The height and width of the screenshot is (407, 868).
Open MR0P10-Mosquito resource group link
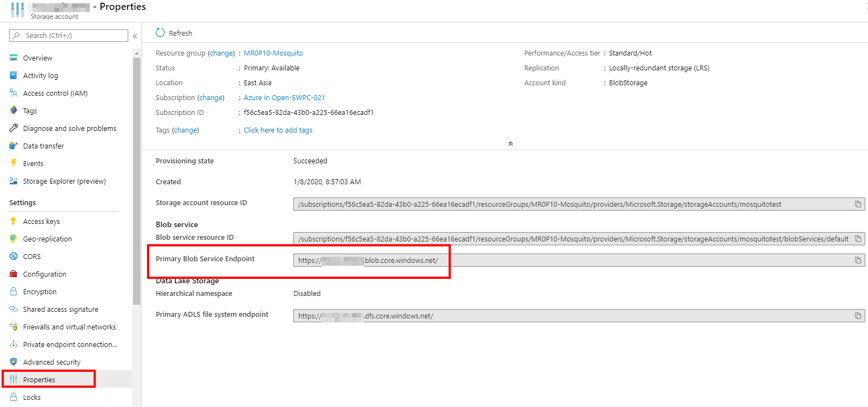274,53
